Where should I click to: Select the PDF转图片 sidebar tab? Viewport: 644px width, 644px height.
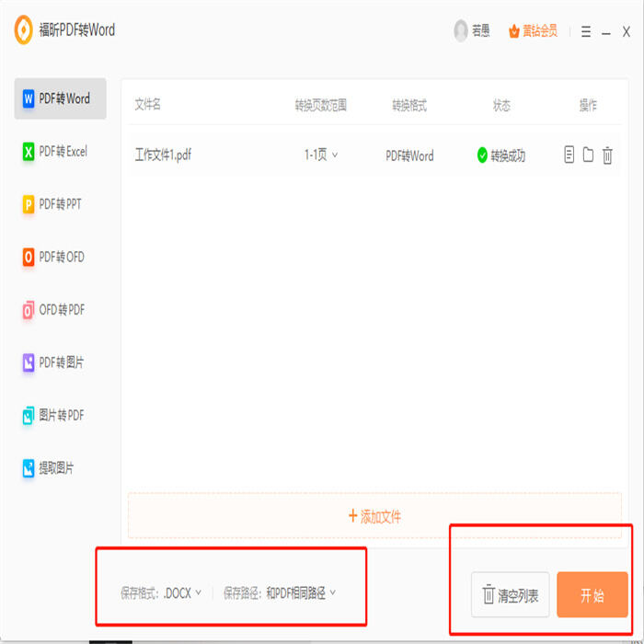point(61,362)
